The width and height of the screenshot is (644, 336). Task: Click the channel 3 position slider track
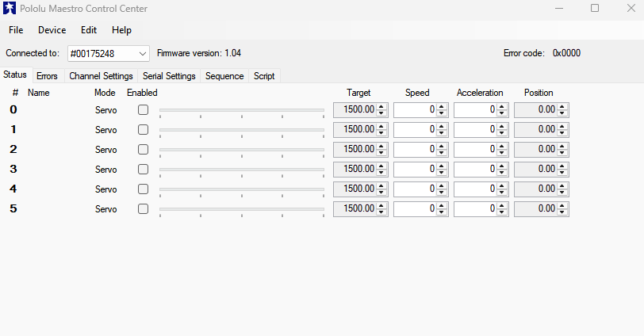click(242, 170)
